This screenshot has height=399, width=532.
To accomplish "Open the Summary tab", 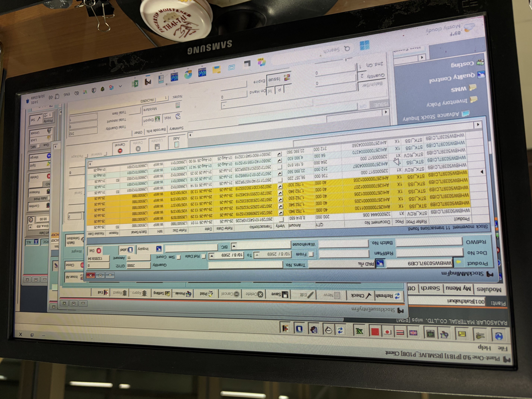I will tap(176, 128).
